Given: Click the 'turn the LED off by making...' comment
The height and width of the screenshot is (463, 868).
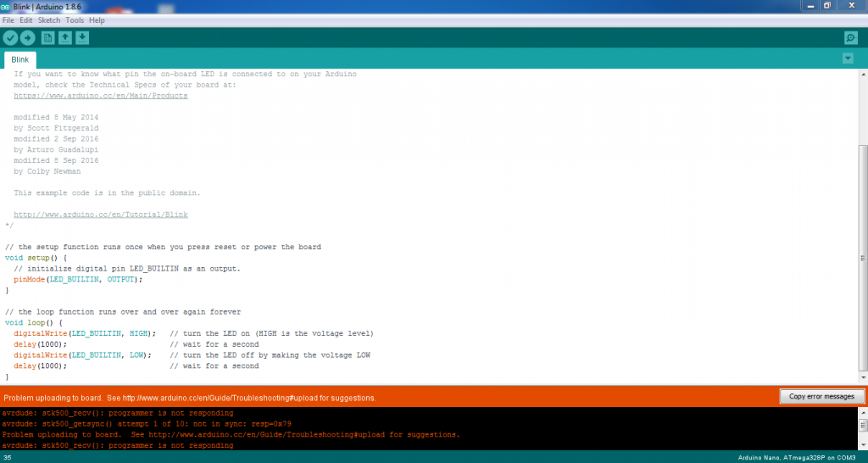Looking at the screenshot, I should pyautogui.click(x=270, y=355).
